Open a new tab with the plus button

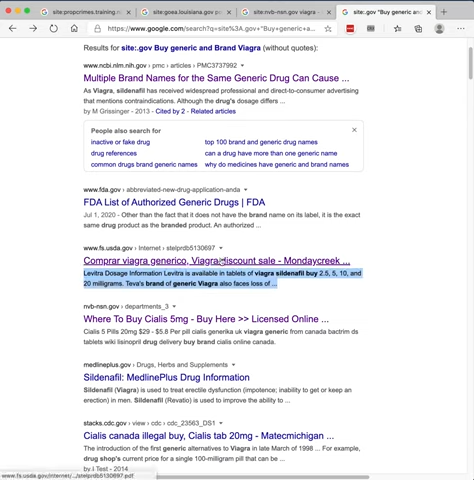point(444,12)
